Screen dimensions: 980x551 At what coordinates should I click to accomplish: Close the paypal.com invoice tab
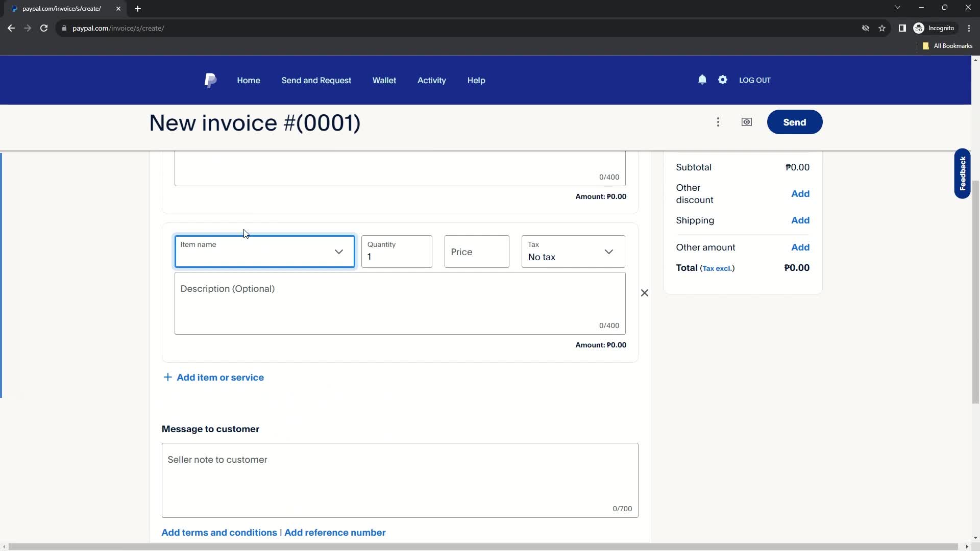(118, 9)
